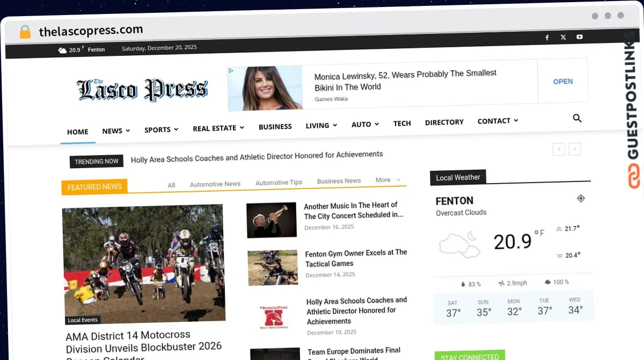The width and height of the screenshot is (644, 360).
Task: Open Holly Area Schools Coaches article link
Action: click(357, 311)
